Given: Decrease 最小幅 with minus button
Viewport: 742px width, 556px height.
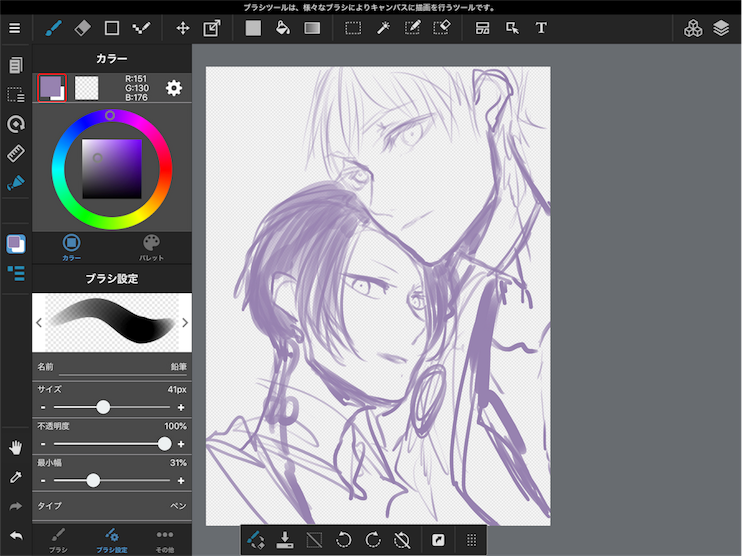Looking at the screenshot, I should (x=43, y=480).
